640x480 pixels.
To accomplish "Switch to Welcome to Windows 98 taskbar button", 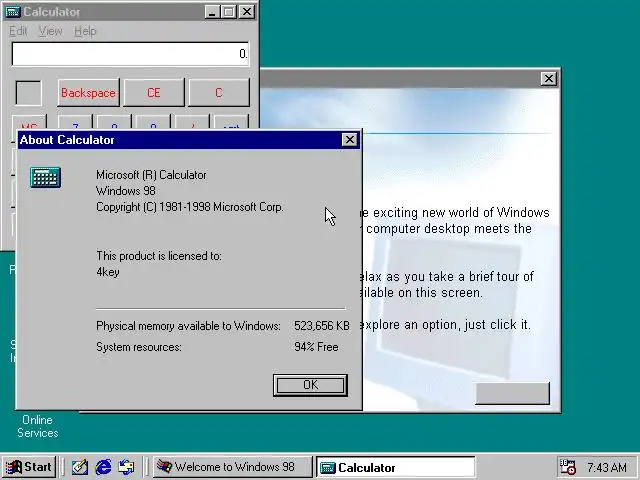I will pos(233,467).
